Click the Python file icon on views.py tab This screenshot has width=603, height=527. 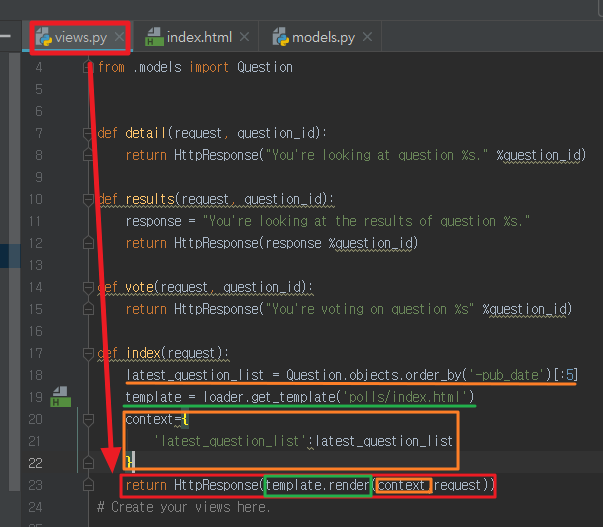click(43, 37)
